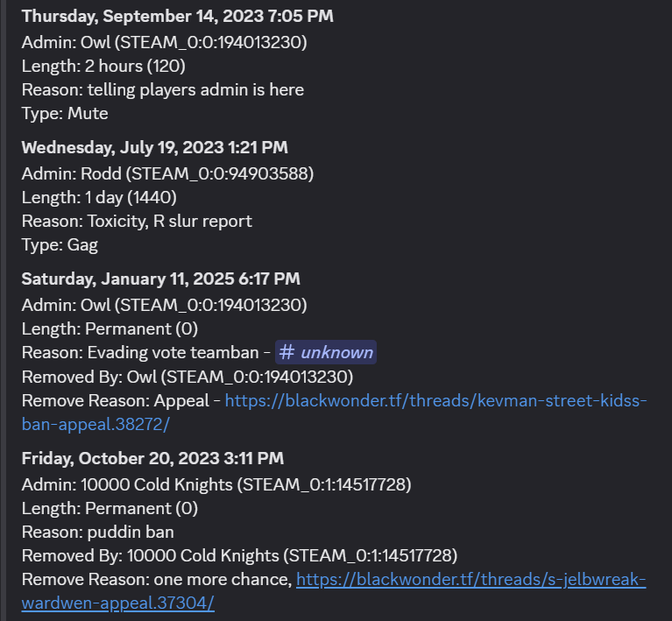Click the 'telling players admin is here' reason

pyautogui.click(x=195, y=90)
